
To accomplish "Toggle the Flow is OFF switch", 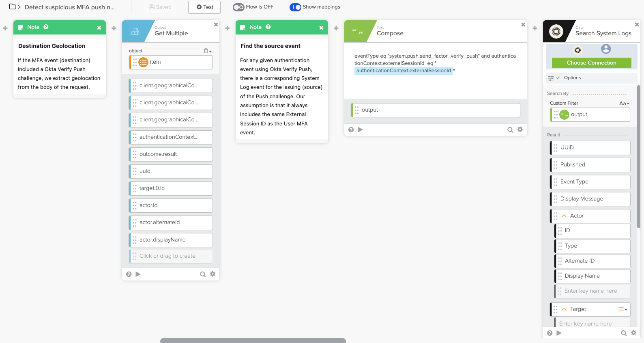I will (238, 7).
